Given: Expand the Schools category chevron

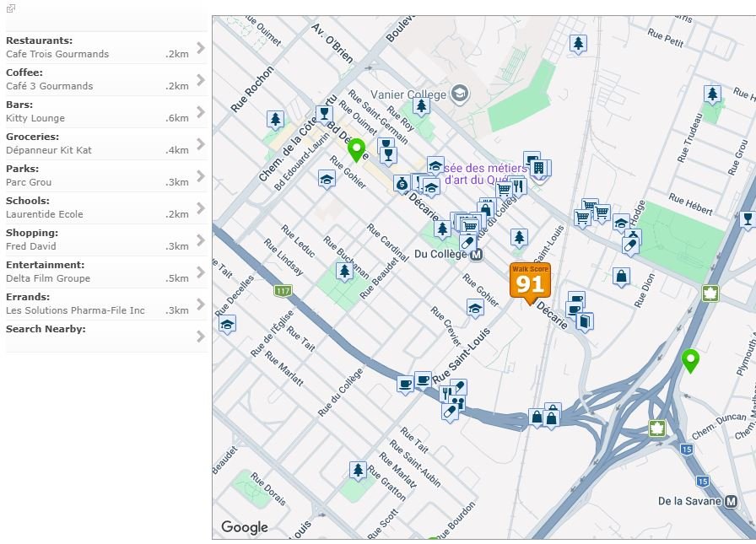Looking at the screenshot, I should pyautogui.click(x=201, y=208).
